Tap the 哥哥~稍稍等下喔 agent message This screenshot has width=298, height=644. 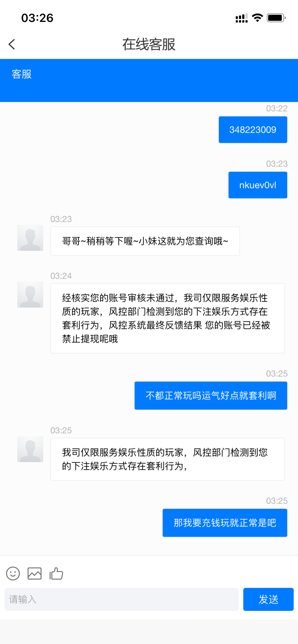[145, 241]
